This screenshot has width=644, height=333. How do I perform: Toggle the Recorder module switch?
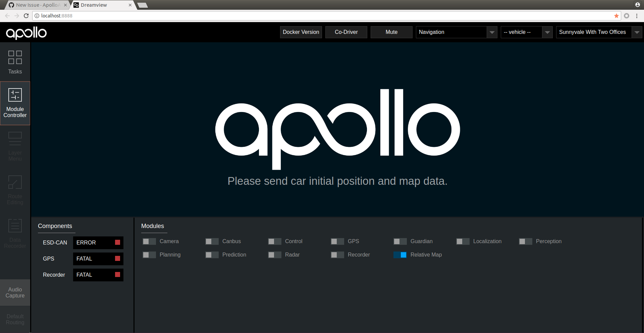coord(337,255)
